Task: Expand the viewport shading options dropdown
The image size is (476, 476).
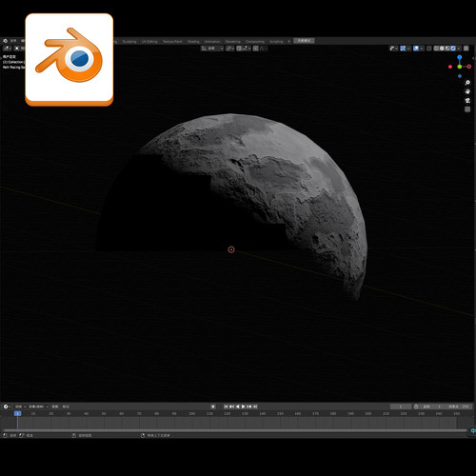Action: [x=459, y=49]
